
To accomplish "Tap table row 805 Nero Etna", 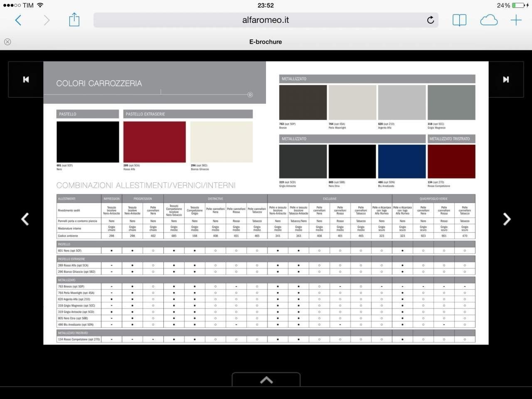I will coord(266,318).
